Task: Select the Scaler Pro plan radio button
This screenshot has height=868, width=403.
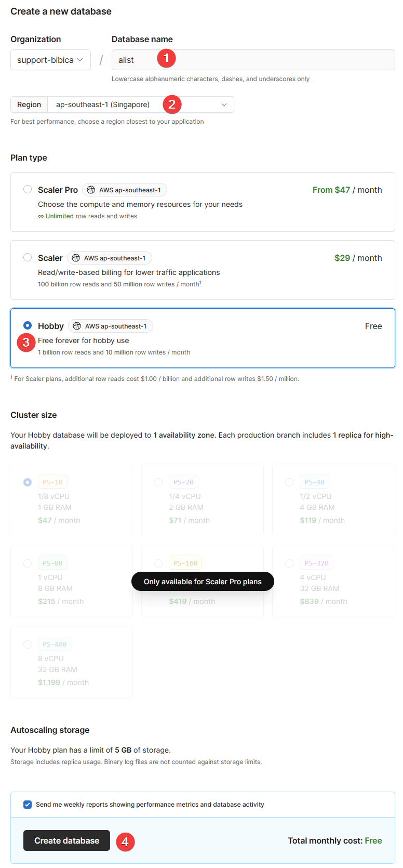Action: [28, 189]
